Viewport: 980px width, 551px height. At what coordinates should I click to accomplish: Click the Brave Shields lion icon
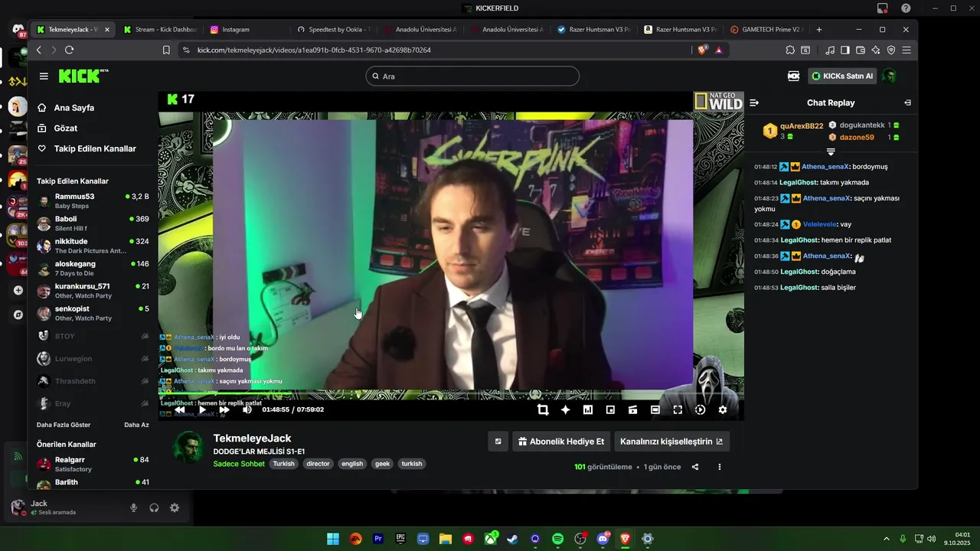point(702,50)
